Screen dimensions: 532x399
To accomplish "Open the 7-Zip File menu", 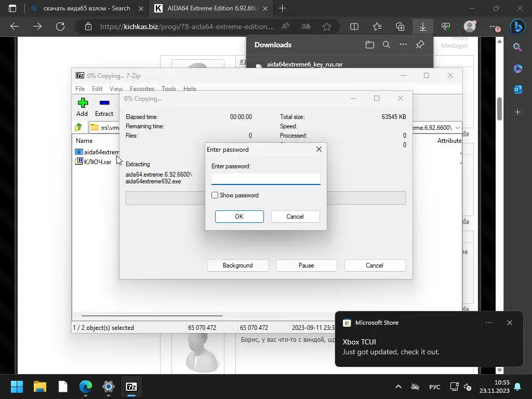I will (80, 88).
